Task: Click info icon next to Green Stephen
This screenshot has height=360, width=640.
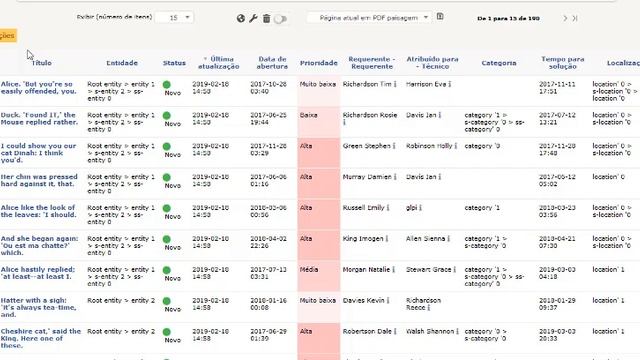Action: tap(394, 146)
